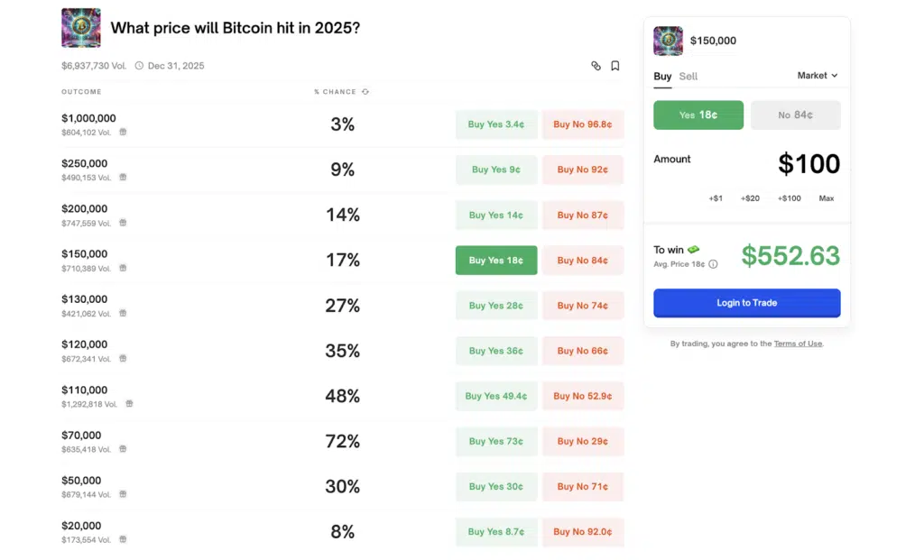Screen dimensions: 924x560
Task: Click the Login to Trade button
Action: 746,303
